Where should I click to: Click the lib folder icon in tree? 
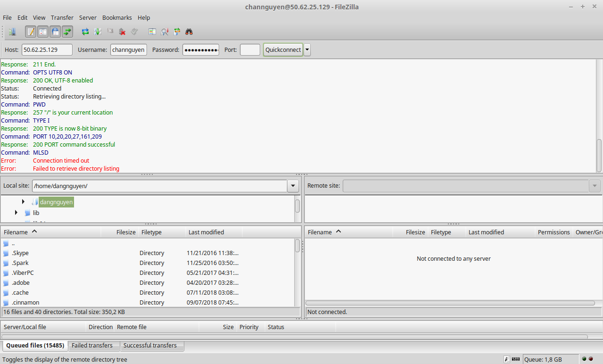[28, 213]
